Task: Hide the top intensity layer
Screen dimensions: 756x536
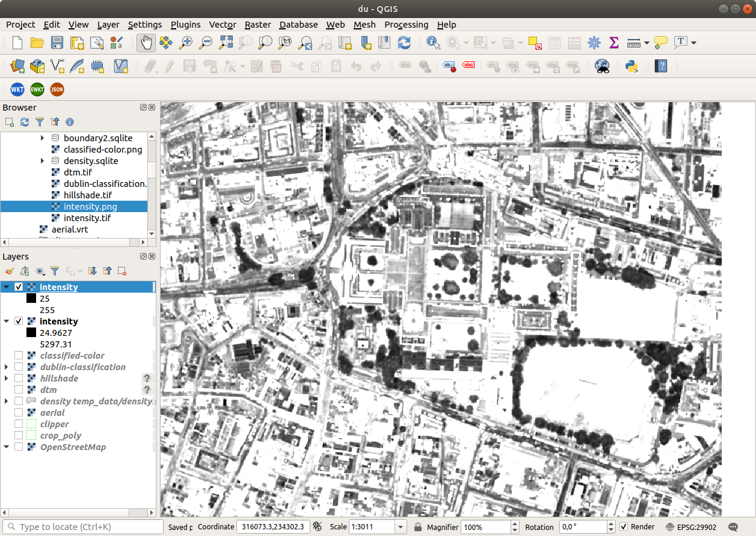Action: (19, 287)
